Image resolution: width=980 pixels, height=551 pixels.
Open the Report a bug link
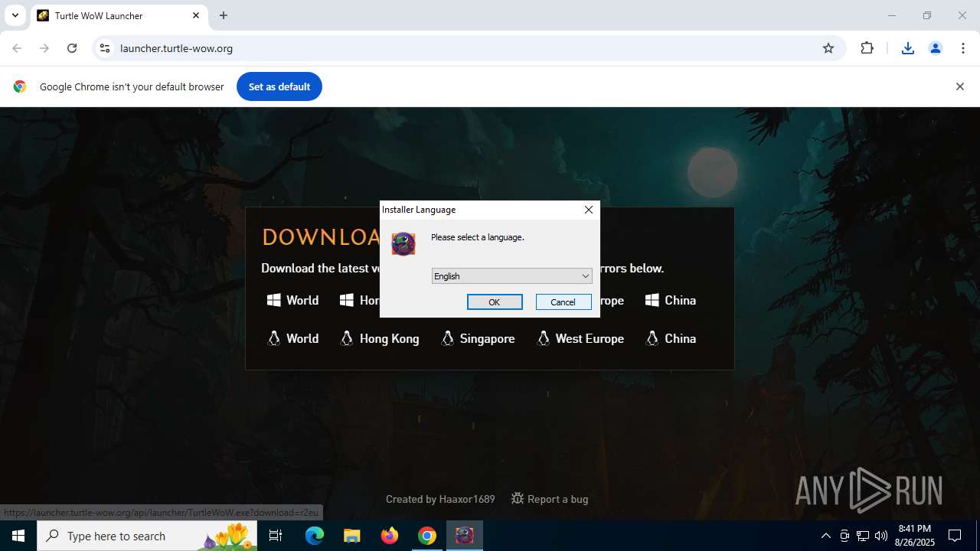(550, 499)
